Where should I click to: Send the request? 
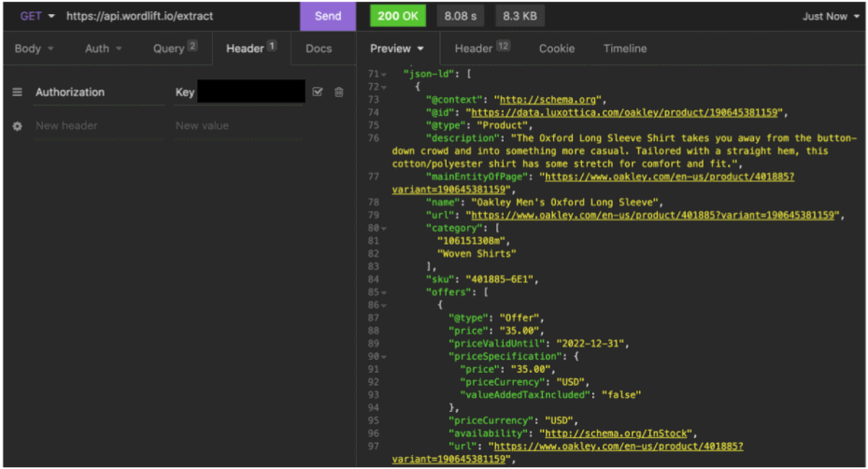(328, 16)
